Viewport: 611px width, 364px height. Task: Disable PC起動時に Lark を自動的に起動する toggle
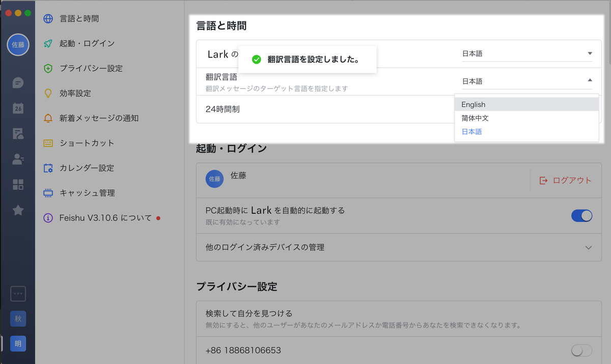coord(581,216)
